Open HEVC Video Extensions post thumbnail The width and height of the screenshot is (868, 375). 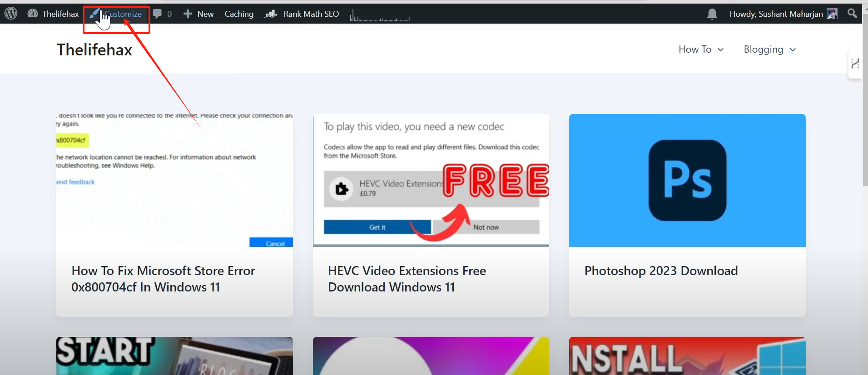click(431, 180)
